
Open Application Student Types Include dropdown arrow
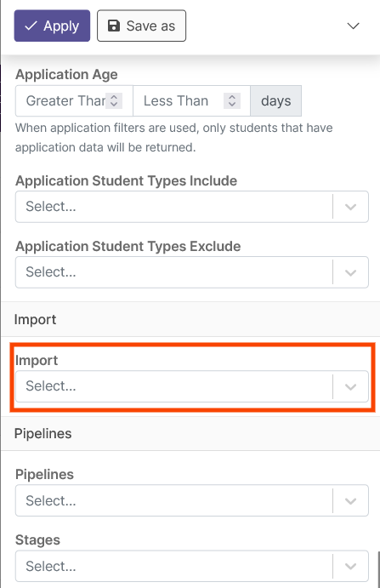[x=350, y=207]
